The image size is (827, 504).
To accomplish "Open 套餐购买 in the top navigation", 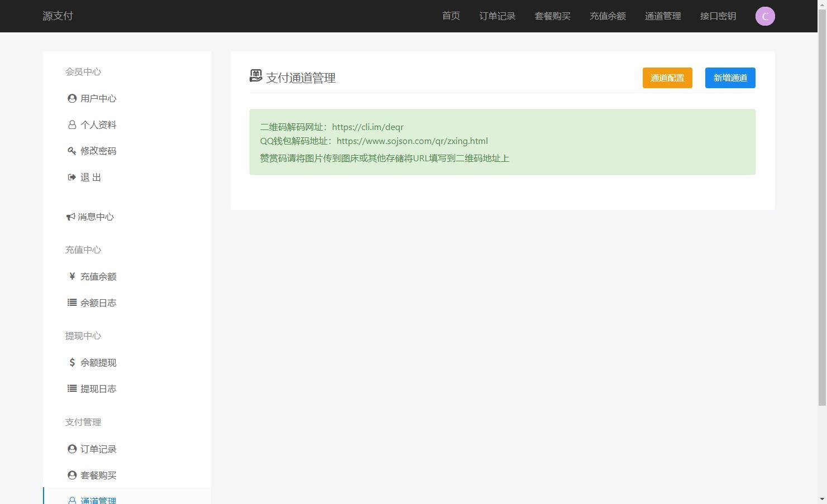I will tap(552, 16).
